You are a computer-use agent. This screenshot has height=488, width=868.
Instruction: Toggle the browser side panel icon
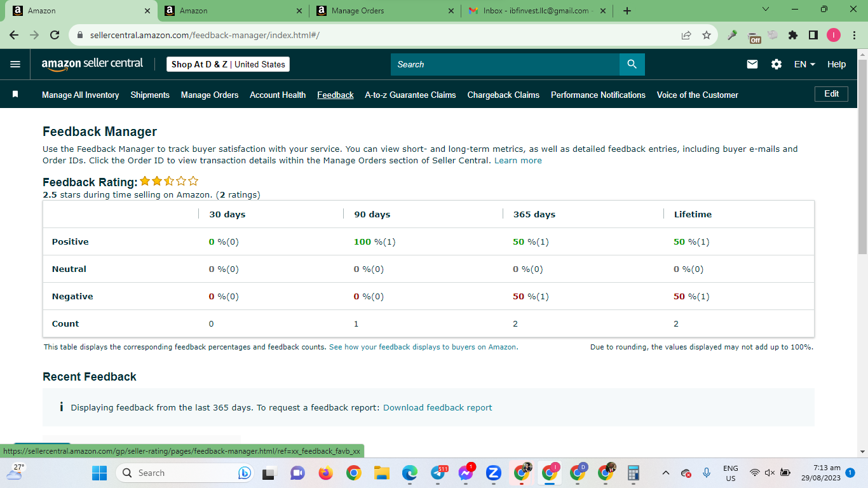813,36
